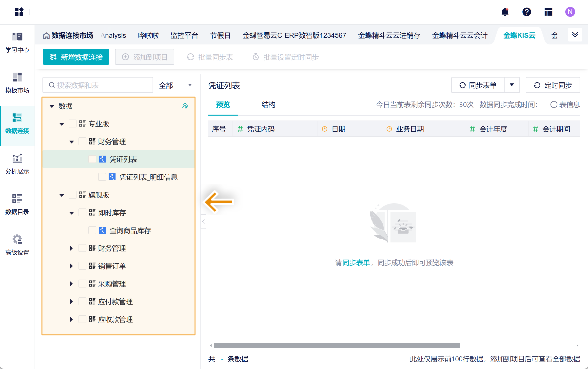The width and height of the screenshot is (588, 369).
Task: Click the user avatar N icon
Action: 570,12
